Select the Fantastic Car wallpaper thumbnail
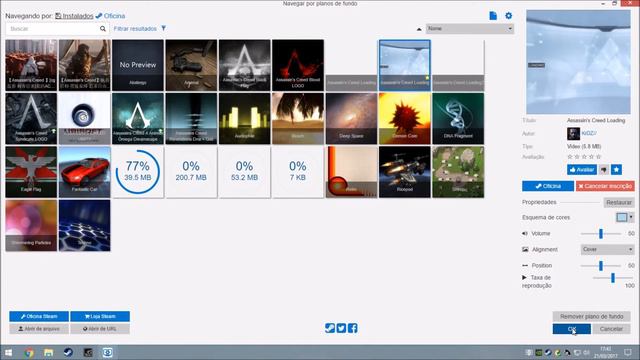 pyautogui.click(x=84, y=172)
